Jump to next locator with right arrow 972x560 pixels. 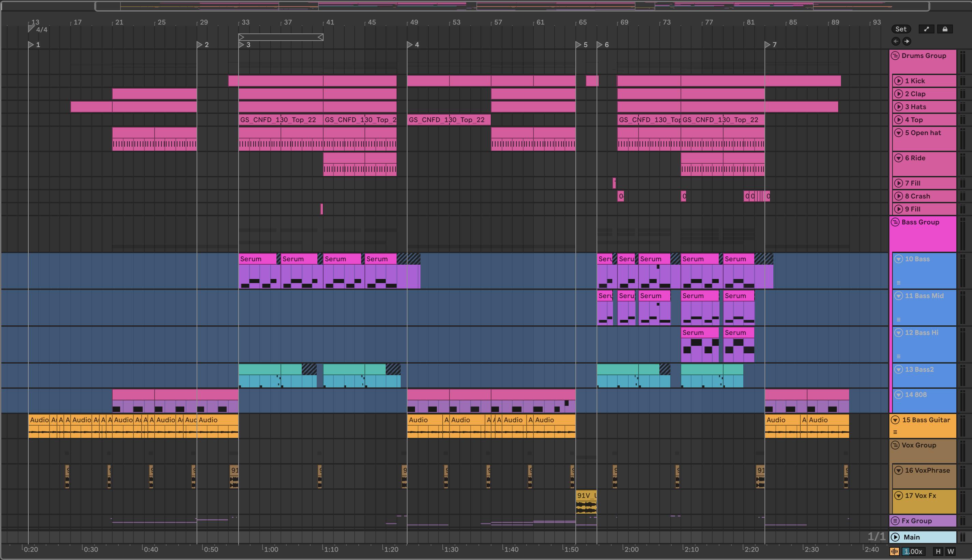906,41
